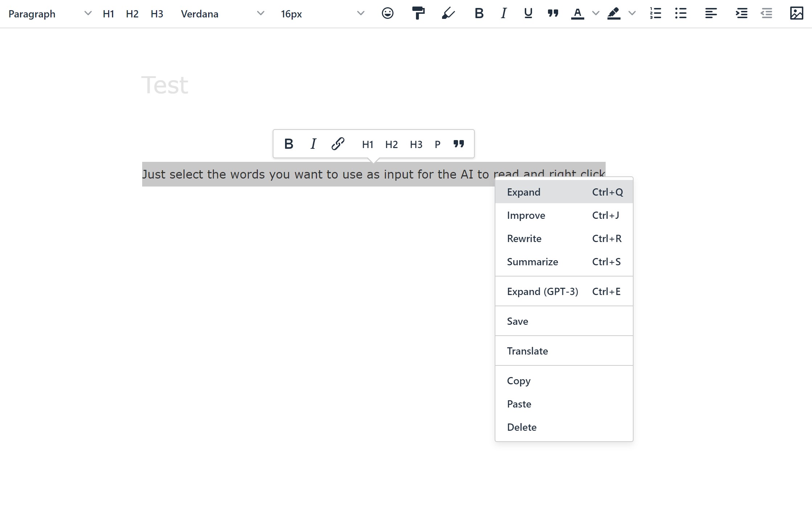Apply quote via floating toolbar icon

tap(459, 144)
